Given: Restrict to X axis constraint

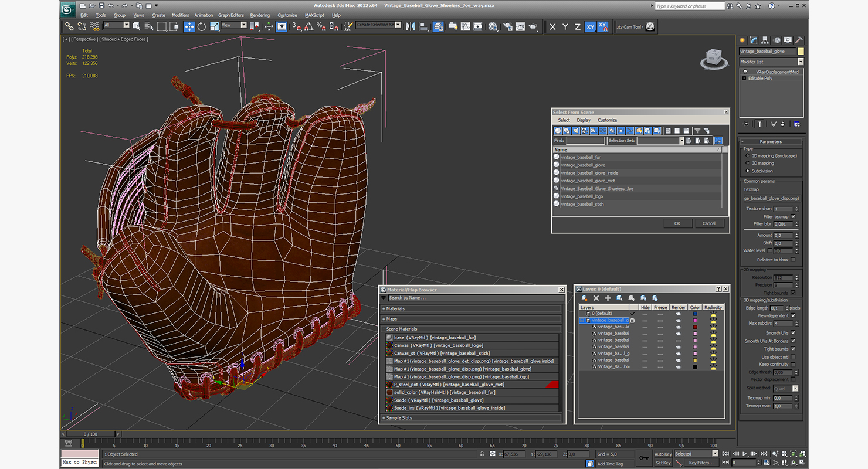Looking at the screenshot, I should tap(552, 27).
